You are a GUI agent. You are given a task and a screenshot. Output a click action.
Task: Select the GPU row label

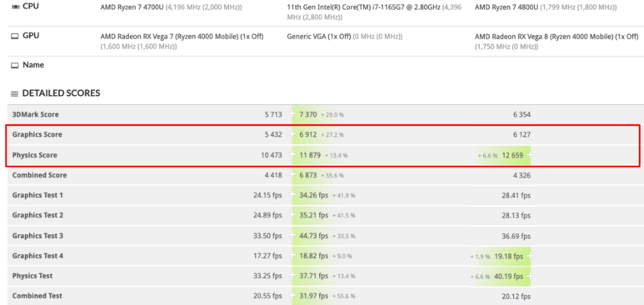point(31,36)
